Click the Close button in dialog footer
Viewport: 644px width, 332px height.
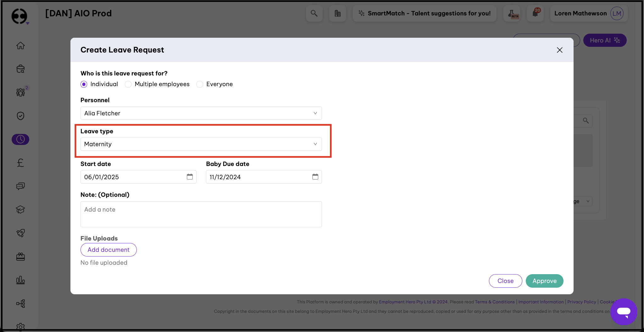point(505,281)
